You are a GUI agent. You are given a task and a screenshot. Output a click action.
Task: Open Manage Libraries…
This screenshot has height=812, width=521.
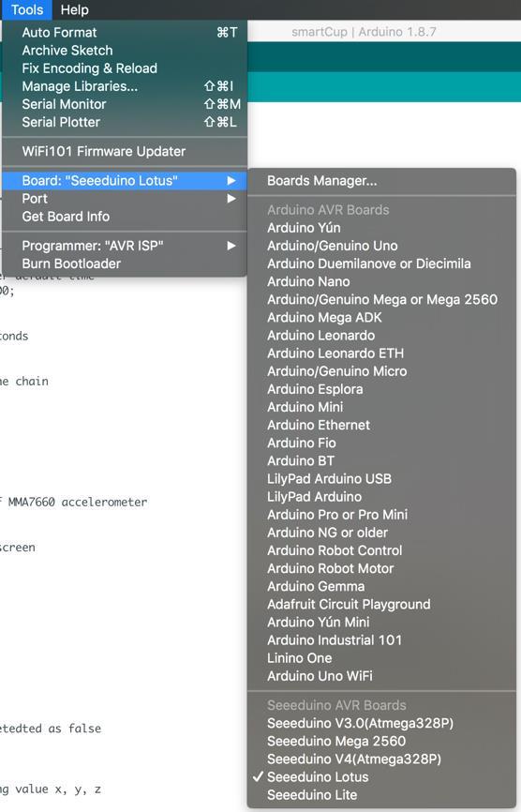pos(125,86)
